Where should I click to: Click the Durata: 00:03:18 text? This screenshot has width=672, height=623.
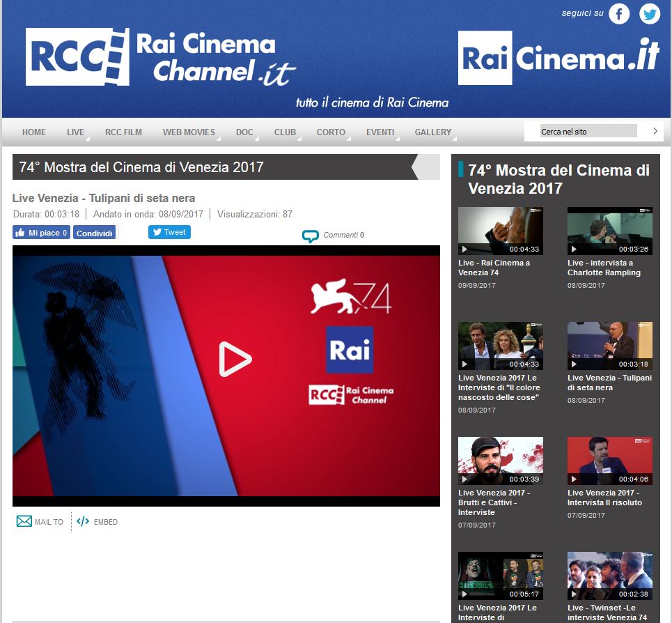(x=46, y=214)
